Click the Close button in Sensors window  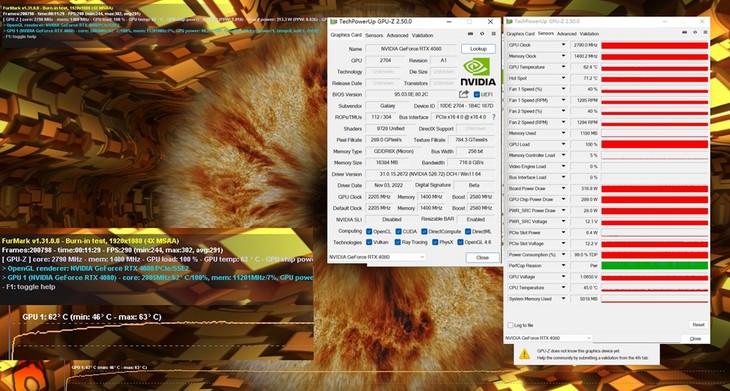(695, 339)
